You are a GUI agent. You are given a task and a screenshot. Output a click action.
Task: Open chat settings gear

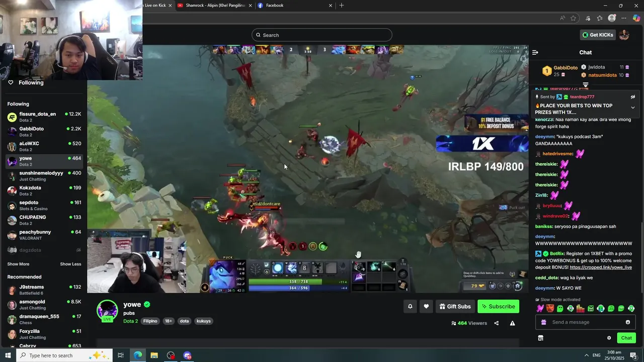609,338
